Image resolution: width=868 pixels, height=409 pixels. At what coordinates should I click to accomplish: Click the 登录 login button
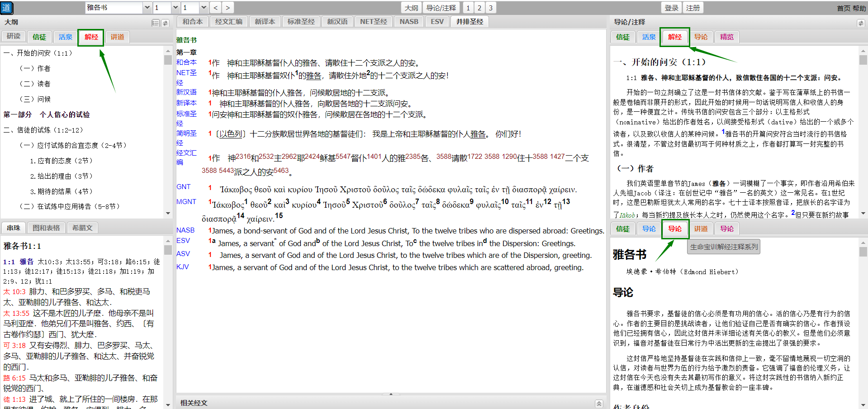(x=671, y=8)
